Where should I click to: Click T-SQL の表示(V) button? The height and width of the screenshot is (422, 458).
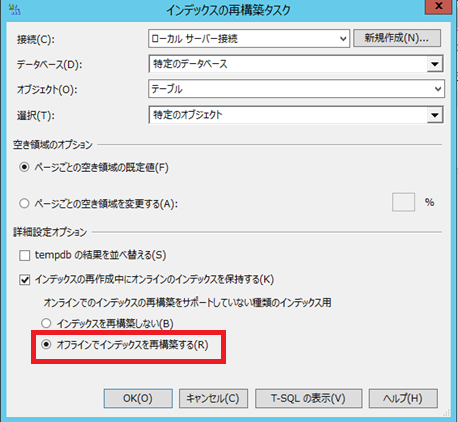[x=309, y=398]
